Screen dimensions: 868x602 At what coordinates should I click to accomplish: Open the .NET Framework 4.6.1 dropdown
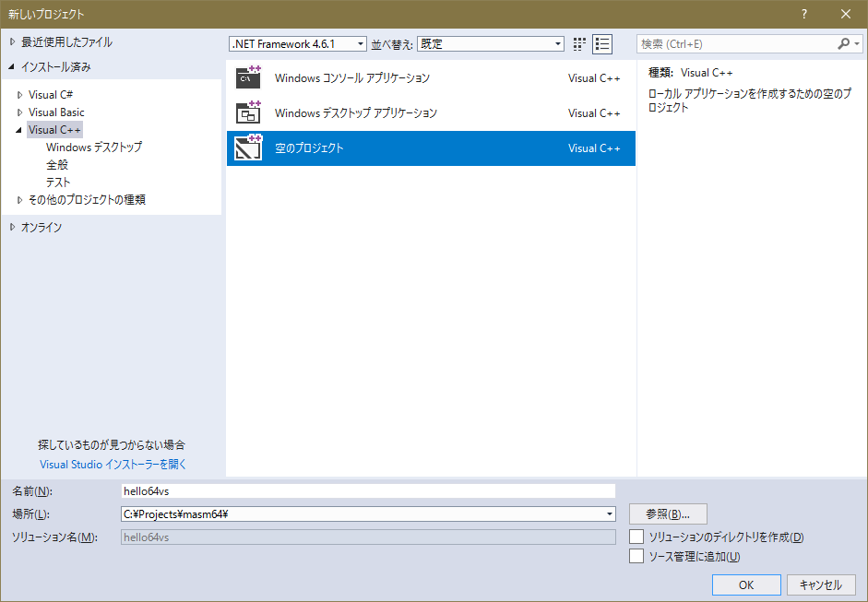coord(298,44)
